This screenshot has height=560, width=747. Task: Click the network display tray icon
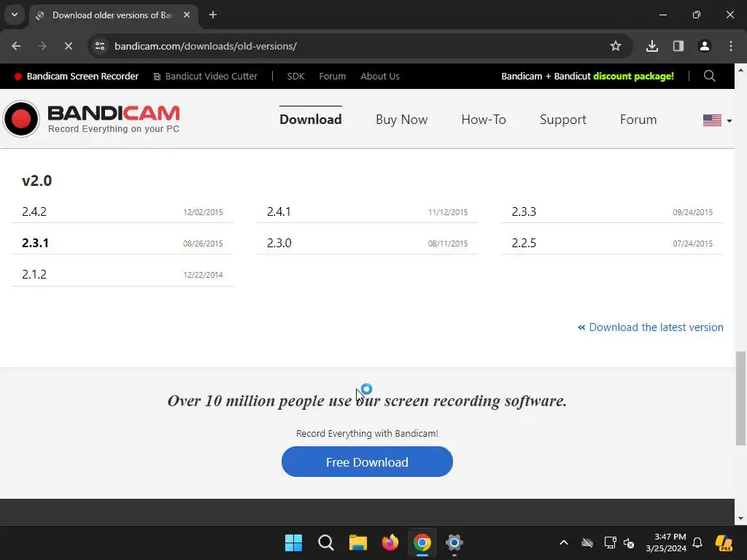pos(611,542)
